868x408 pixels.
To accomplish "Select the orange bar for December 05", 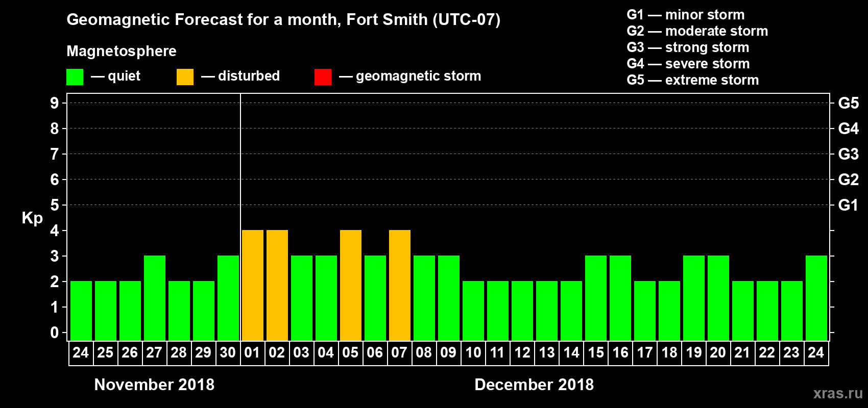I will (351, 286).
